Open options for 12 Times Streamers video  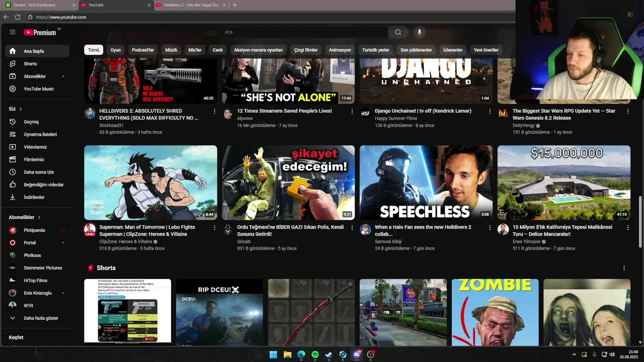(x=352, y=111)
